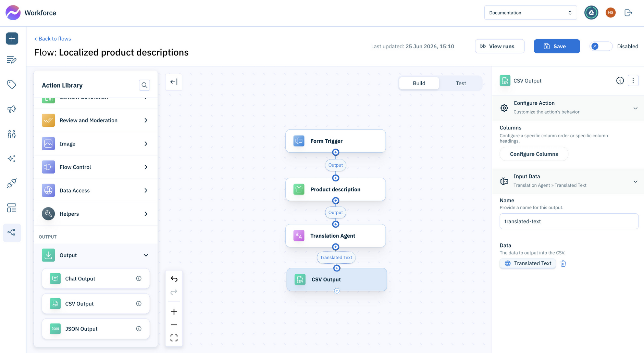Open the Action Library search icon
The width and height of the screenshot is (644, 353).
coord(145,85)
